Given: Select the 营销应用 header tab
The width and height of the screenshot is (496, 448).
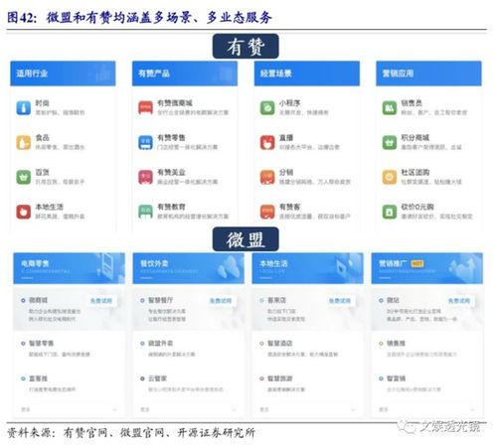Looking at the screenshot, I should tap(428, 74).
